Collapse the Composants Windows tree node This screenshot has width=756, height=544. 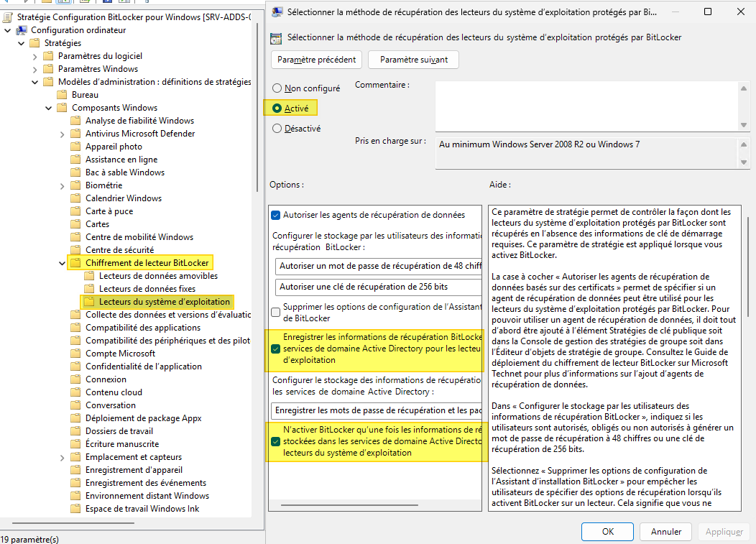click(x=48, y=107)
